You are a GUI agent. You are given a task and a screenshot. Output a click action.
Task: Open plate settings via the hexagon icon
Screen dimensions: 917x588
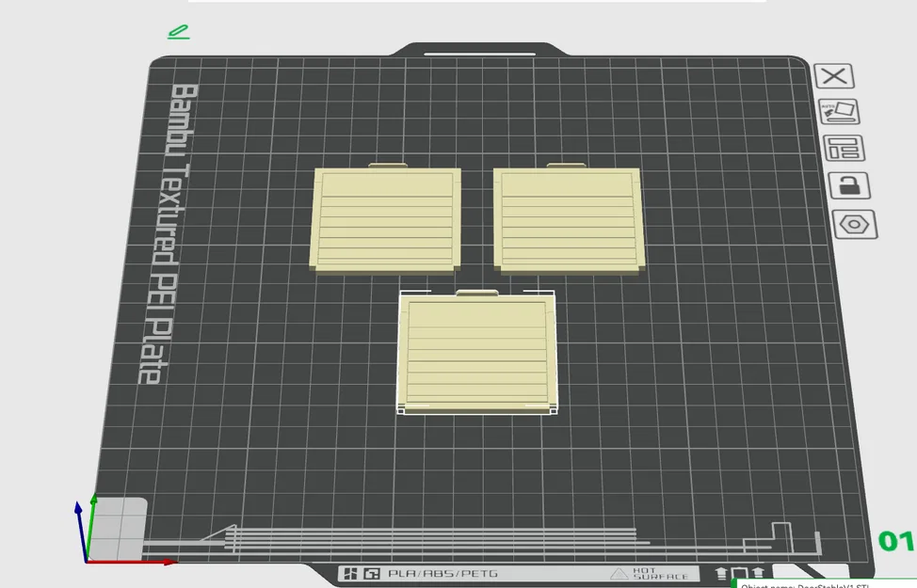pyautogui.click(x=855, y=225)
